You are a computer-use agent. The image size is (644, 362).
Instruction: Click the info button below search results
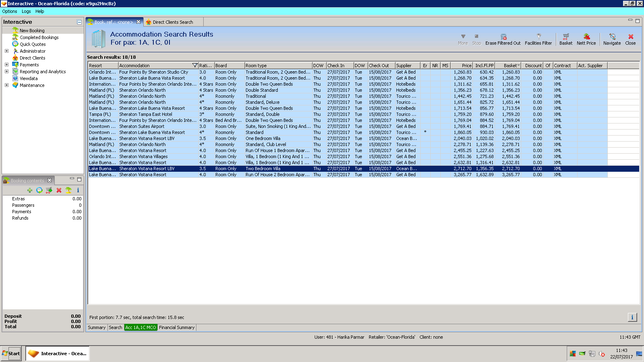coord(632,317)
